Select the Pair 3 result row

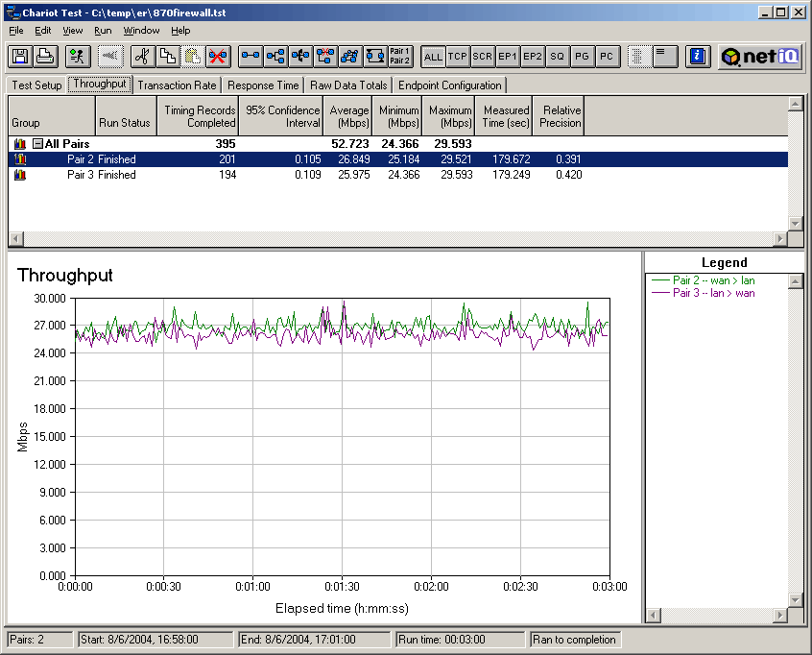(x=288, y=175)
